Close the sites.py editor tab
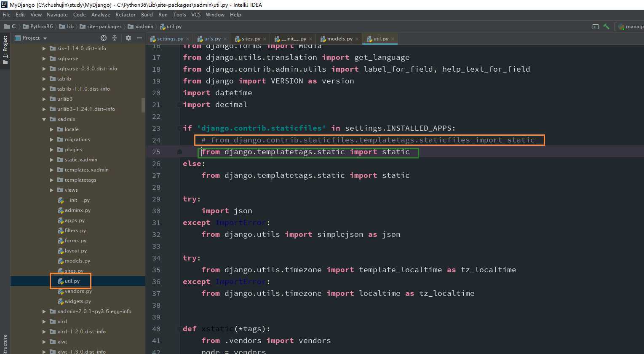Screen dimensions: 644x354 (265, 39)
